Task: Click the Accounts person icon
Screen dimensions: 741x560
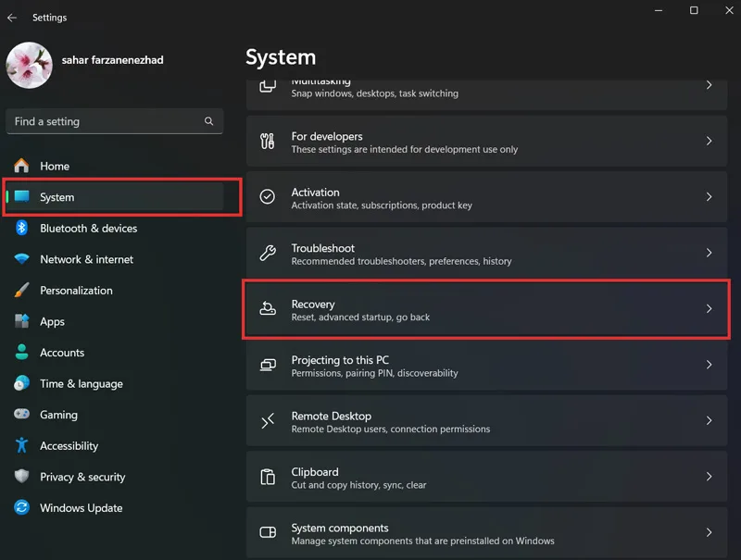Action: click(21, 353)
